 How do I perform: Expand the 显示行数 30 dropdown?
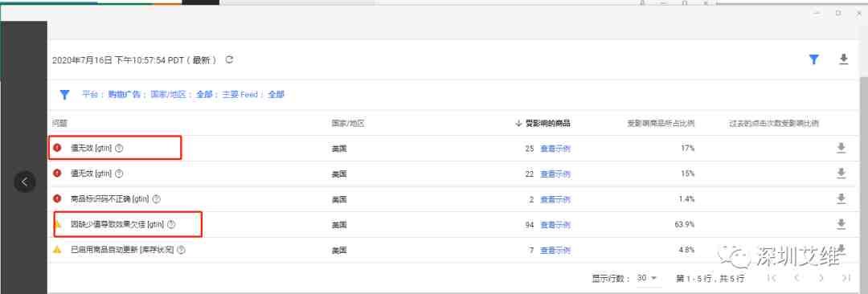pos(646,277)
